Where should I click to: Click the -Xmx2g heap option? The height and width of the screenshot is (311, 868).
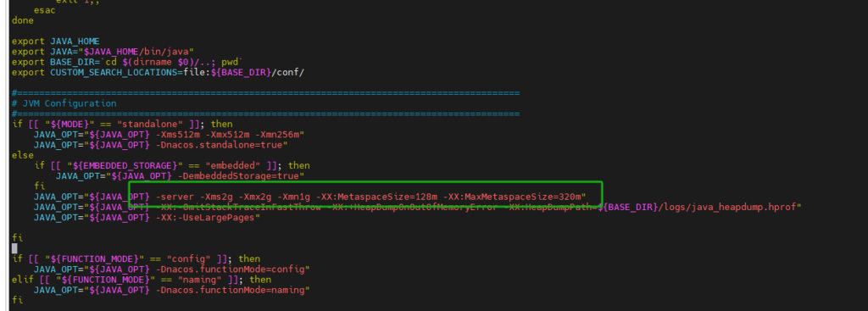[254, 197]
